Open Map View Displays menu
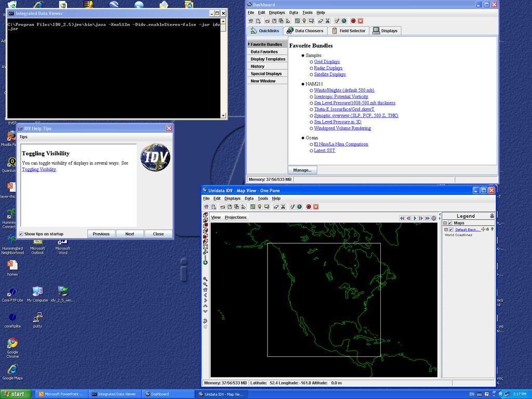This screenshot has width=532, height=399. [x=232, y=198]
